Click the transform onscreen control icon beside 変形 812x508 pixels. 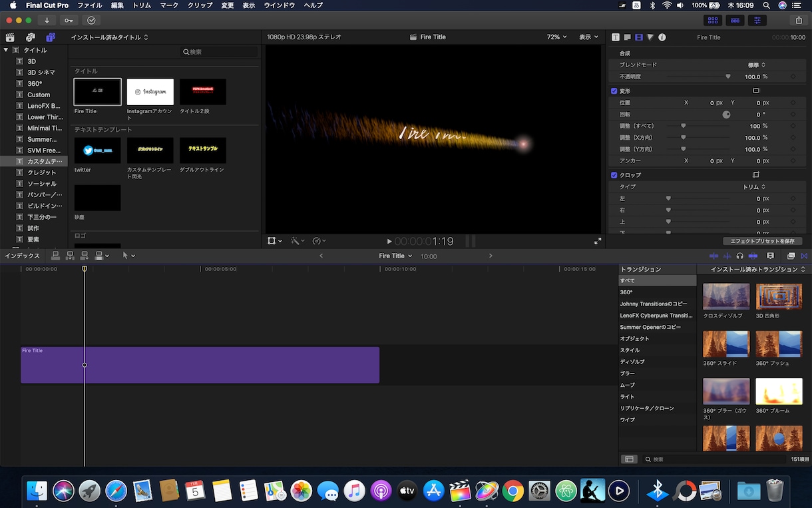click(x=756, y=91)
